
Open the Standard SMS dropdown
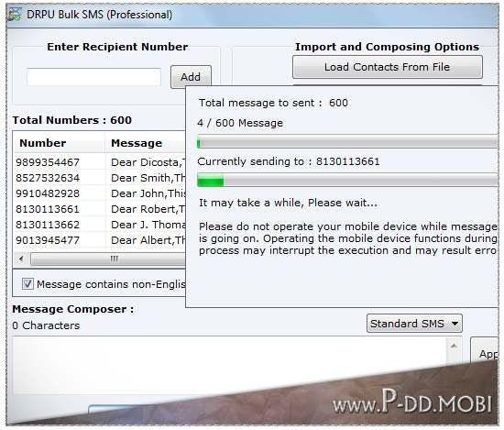414,324
